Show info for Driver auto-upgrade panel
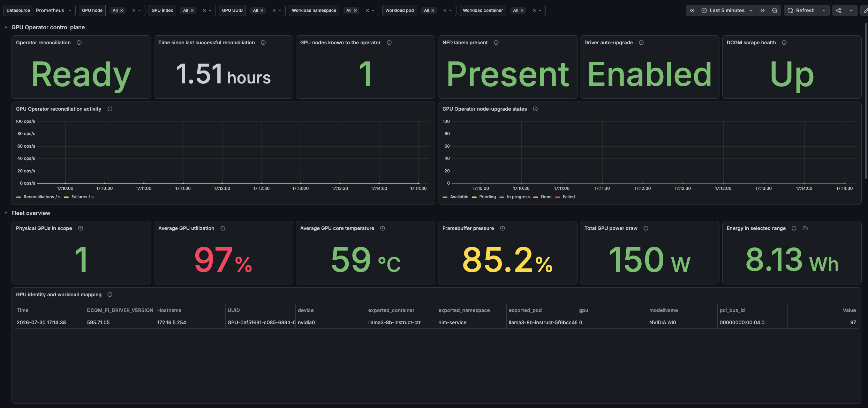868x408 pixels. (x=641, y=43)
